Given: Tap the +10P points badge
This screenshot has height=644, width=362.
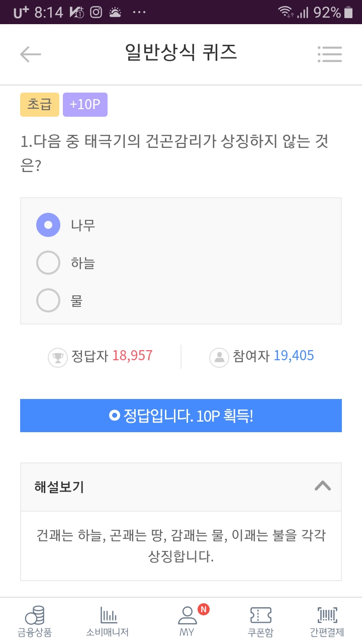Looking at the screenshot, I should (85, 105).
